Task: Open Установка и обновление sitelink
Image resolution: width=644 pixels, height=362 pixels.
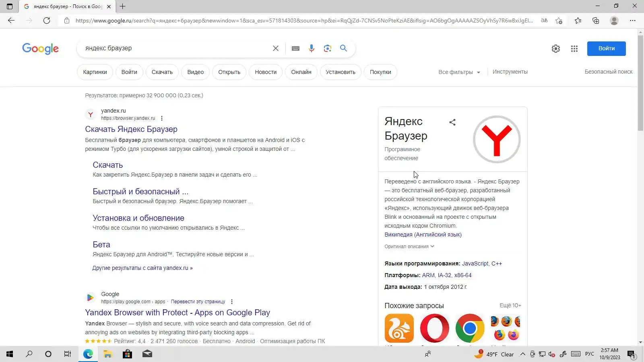Action: click(138, 218)
